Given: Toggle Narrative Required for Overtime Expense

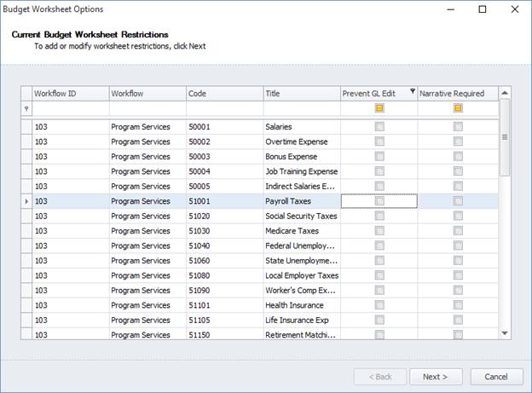Looking at the screenshot, I should click(458, 142).
